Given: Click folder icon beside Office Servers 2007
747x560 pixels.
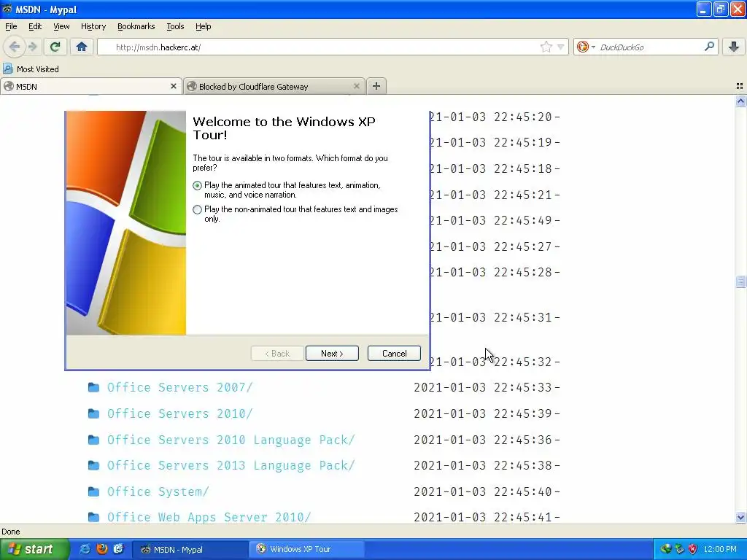Looking at the screenshot, I should coord(94,388).
